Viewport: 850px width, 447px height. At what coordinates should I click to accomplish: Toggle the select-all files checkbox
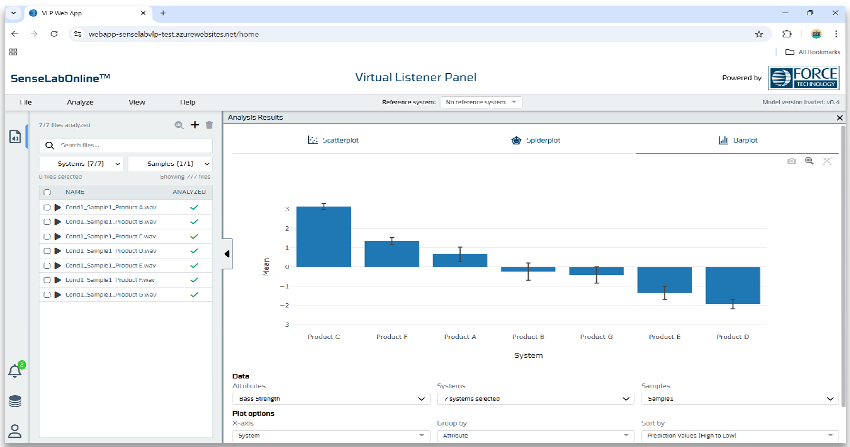pos(47,192)
